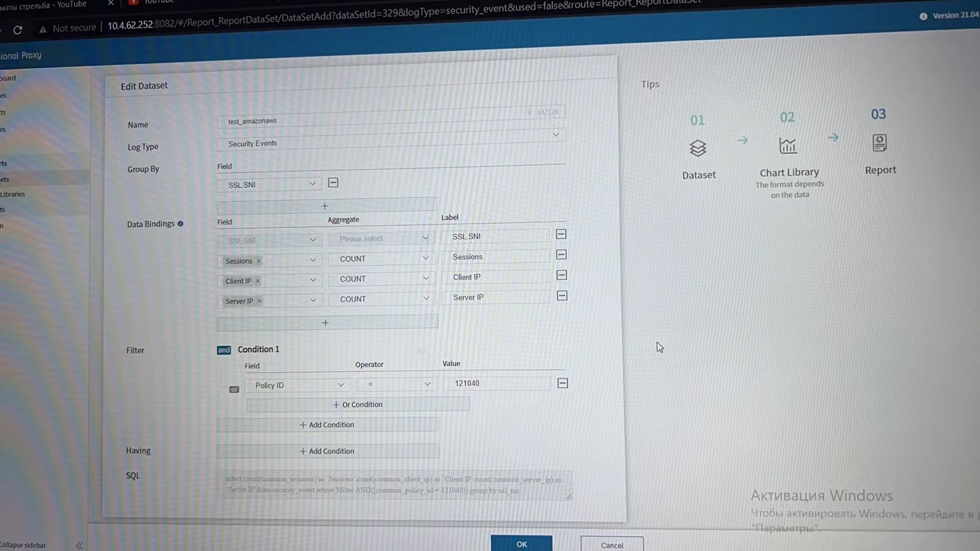Toggle the 'or' condition operator
The height and width of the screenshot is (551, 980).
tap(234, 389)
